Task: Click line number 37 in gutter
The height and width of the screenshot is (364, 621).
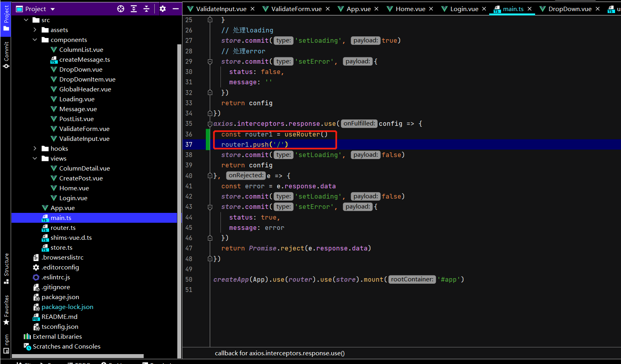Action: 189,144
